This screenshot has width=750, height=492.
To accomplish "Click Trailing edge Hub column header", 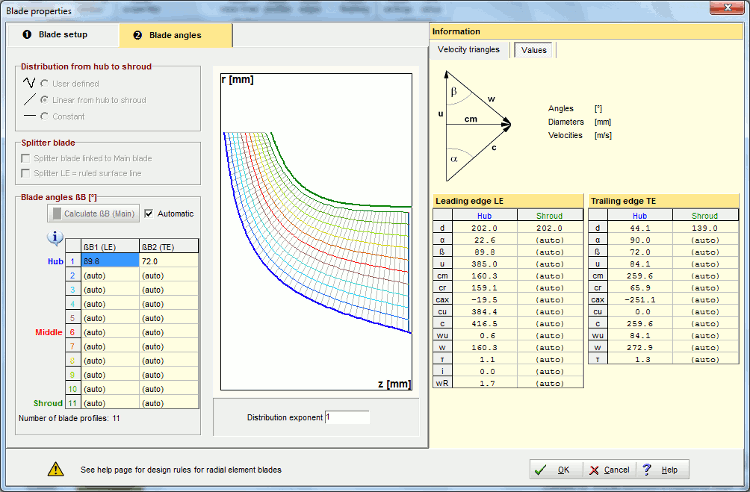I will (640, 216).
